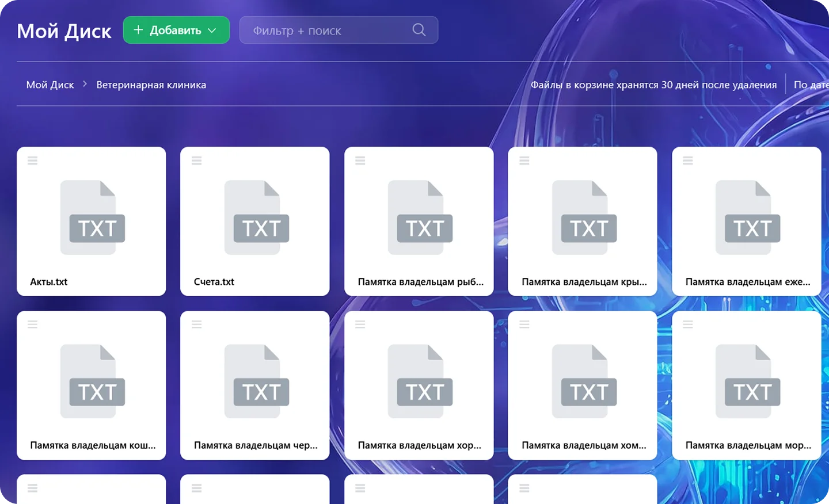
Task: Open the menu icon on Памятка владельцам еже card
Action: (x=688, y=161)
